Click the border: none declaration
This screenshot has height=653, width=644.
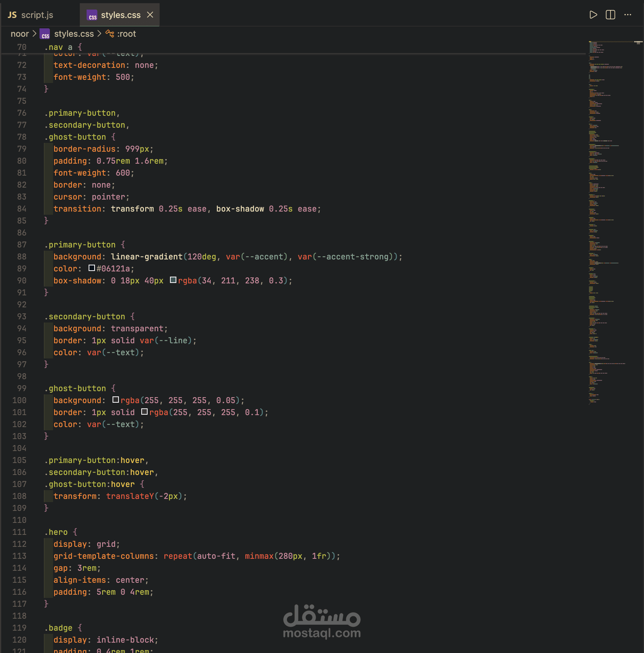pyautogui.click(x=84, y=185)
